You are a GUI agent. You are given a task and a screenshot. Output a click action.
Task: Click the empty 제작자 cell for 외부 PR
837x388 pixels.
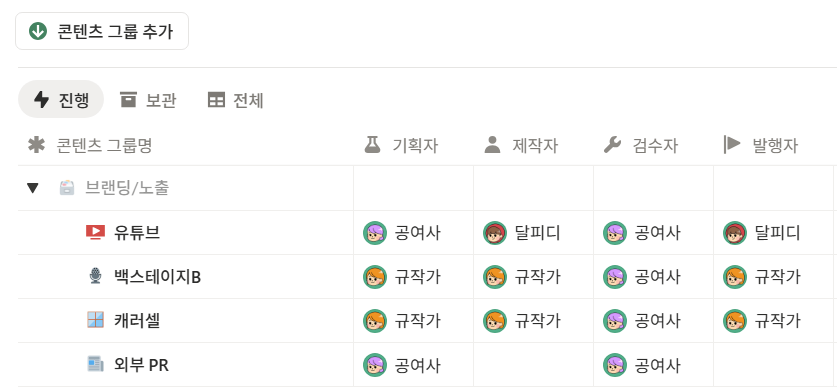[533, 365]
